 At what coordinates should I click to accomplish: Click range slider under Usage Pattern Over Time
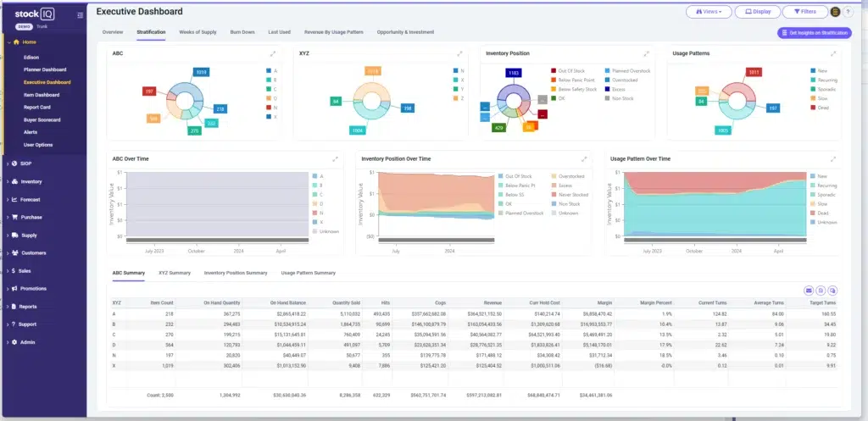pos(715,240)
